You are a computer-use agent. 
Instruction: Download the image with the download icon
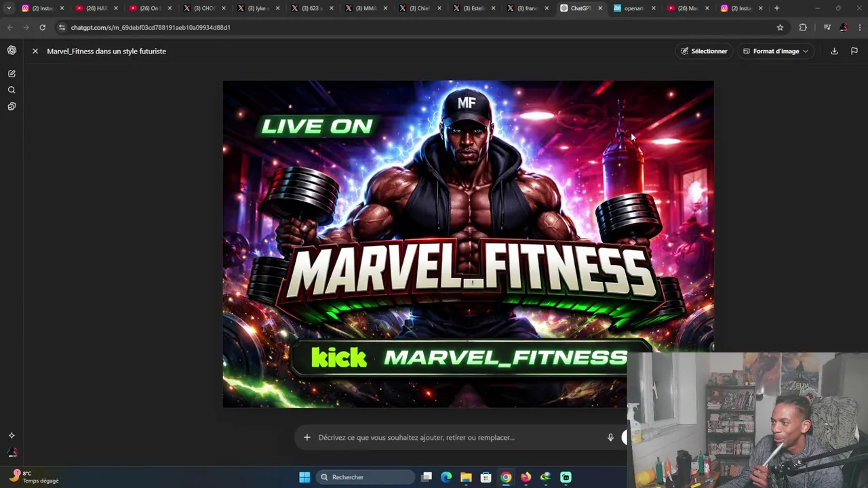(834, 51)
